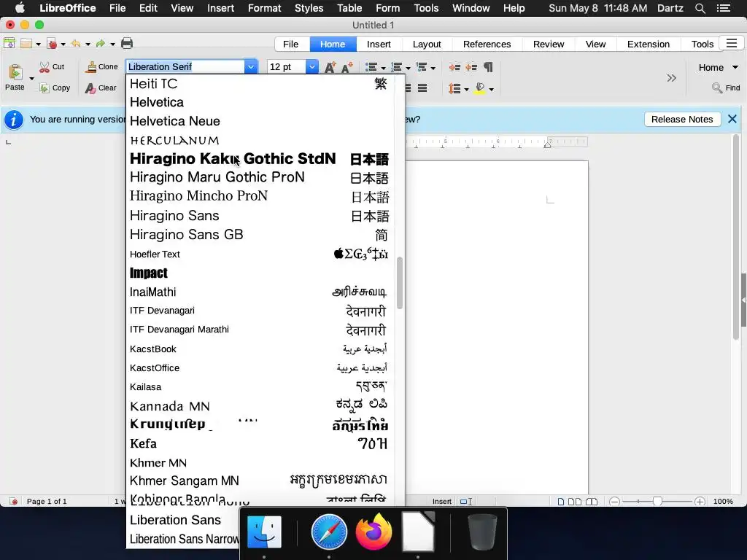This screenshot has width=747, height=560.
Task: Increase font size with the large A icon
Action: point(330,67)
